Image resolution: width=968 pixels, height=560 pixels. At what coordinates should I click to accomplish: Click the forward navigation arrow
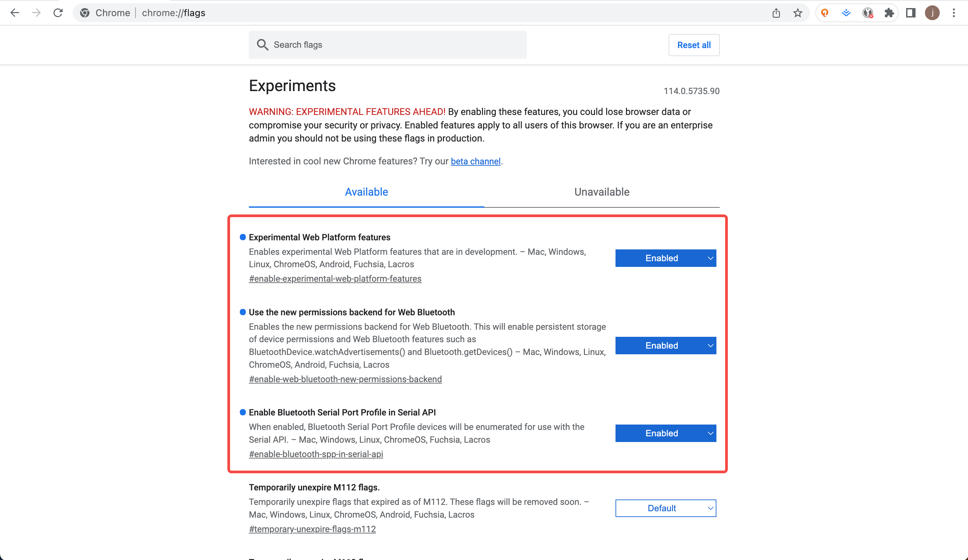36,13
